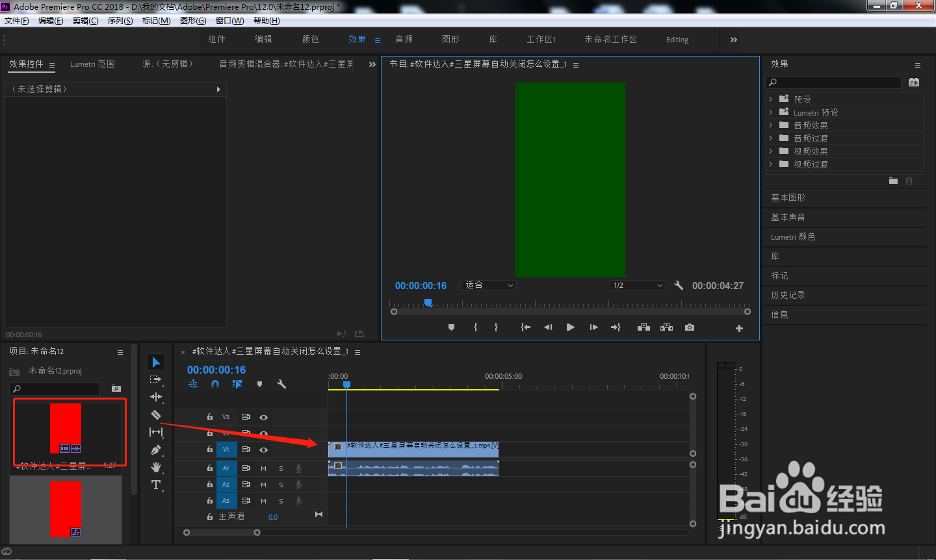Toggle V1 track output eye
936x560 pixels.
[x=264, y=450]
